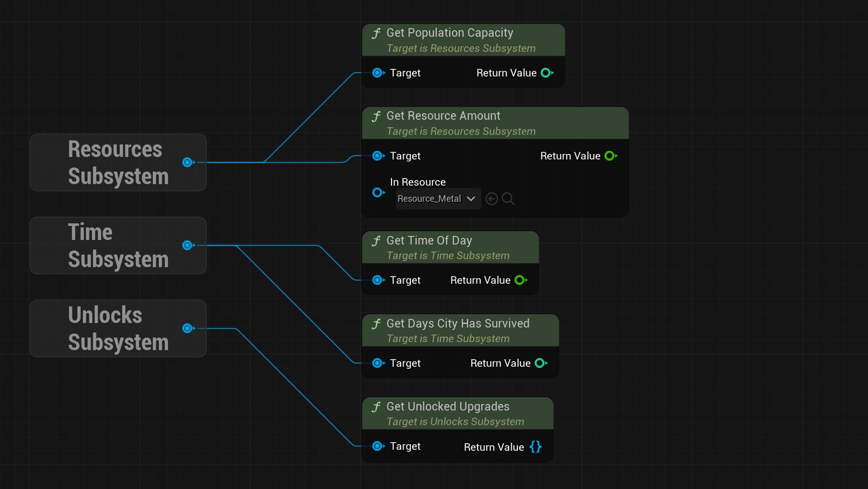Click Target pin on Get Unlocked Upgrades
The image size is (868, 489).
click(x=377, y=446)
